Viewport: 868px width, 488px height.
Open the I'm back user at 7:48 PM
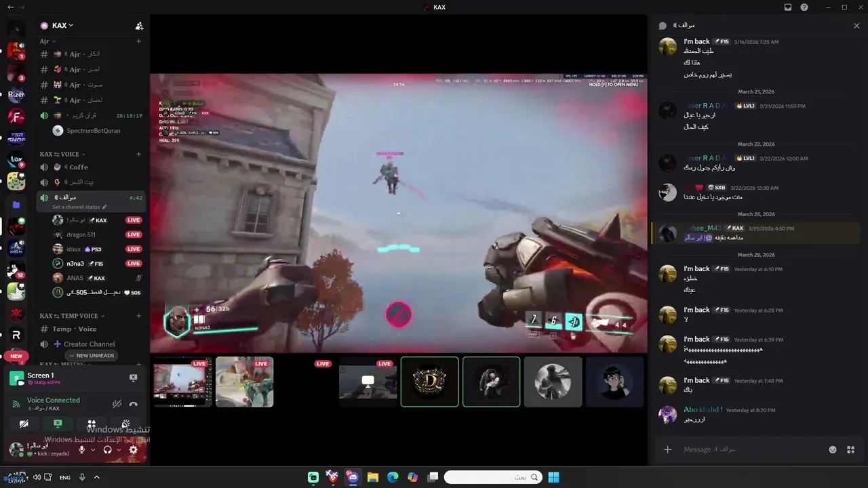[x=696, y=381]
